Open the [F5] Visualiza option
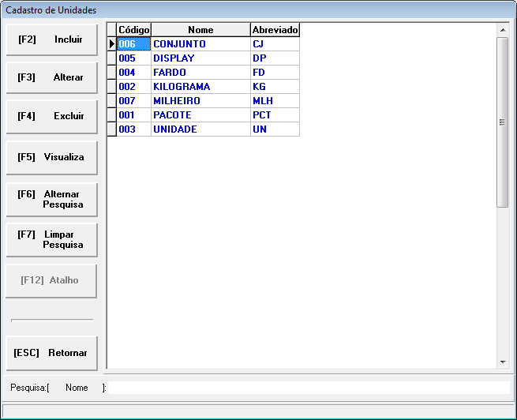Image resolution: width=517 pixels, height=420 pixels. click(x=51, y=157)
